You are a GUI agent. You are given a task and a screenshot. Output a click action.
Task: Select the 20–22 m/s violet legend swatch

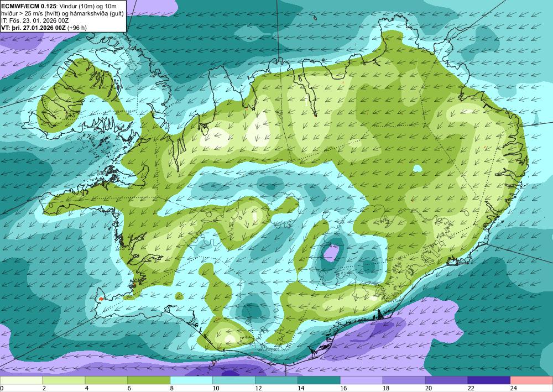(x=446, y=380)
